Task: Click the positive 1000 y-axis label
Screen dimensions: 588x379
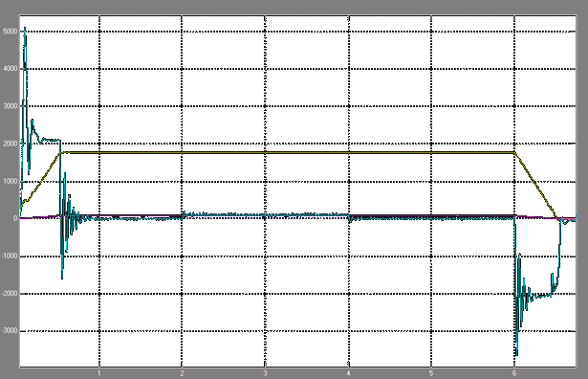Action: click(11, 181)
